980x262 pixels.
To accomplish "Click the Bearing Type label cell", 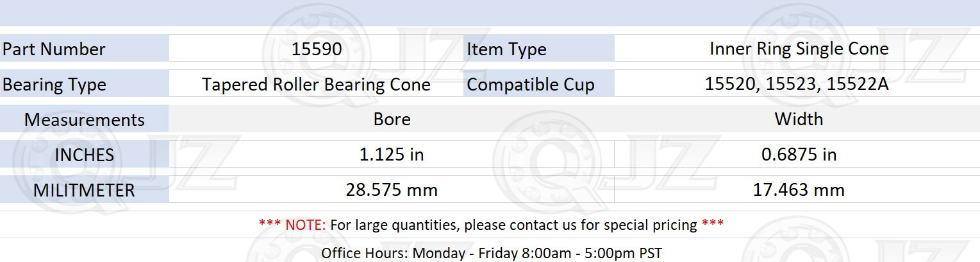I will [x=84, y=84].
